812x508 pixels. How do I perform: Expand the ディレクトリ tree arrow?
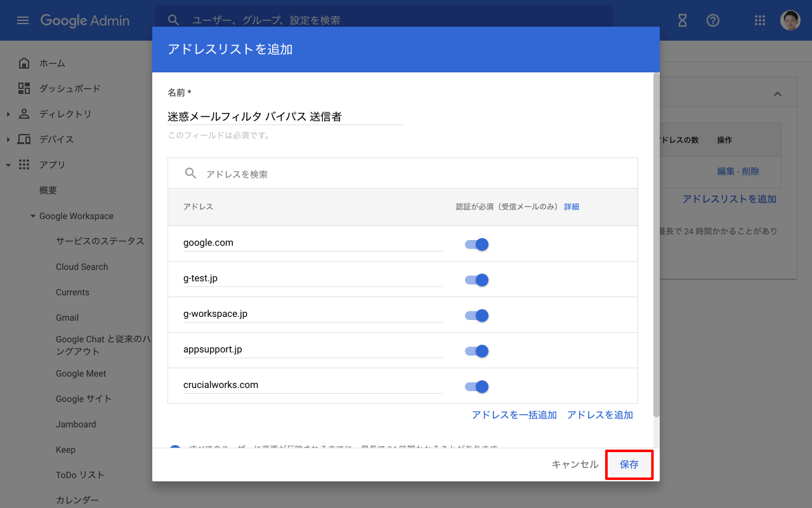[8, 114]
